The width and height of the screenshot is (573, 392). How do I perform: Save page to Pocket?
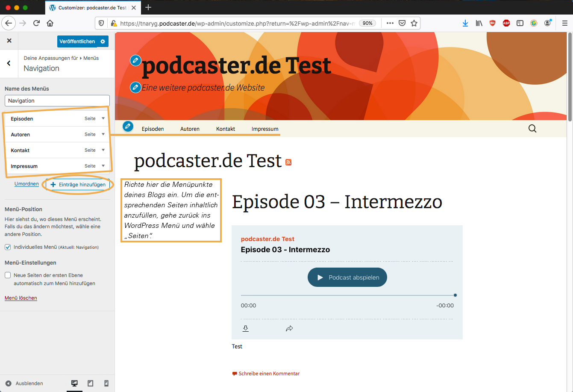[x=402, y=23]
